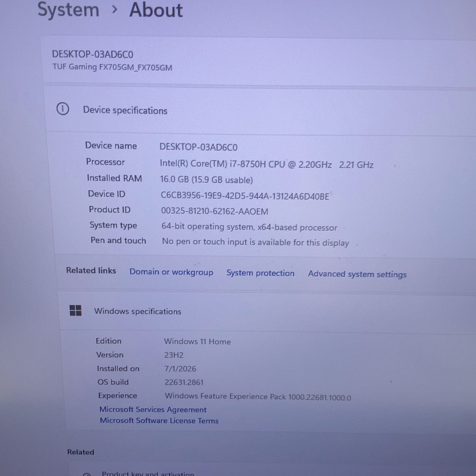Click the Product ID label
The width and height of the screenshot is (476, 476).
pyautogui.click(x=109, y=210)
